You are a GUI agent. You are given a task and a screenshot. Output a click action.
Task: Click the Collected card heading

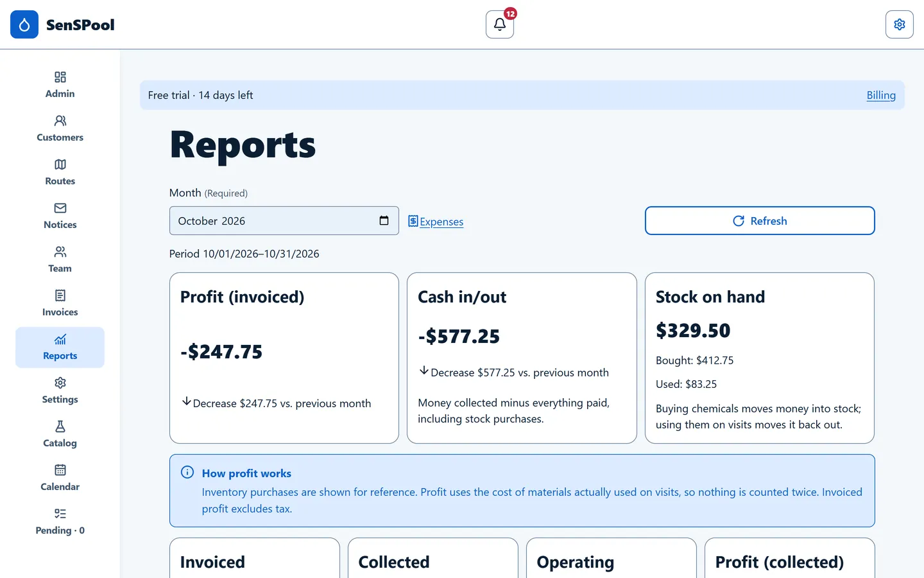pos(394,562)
